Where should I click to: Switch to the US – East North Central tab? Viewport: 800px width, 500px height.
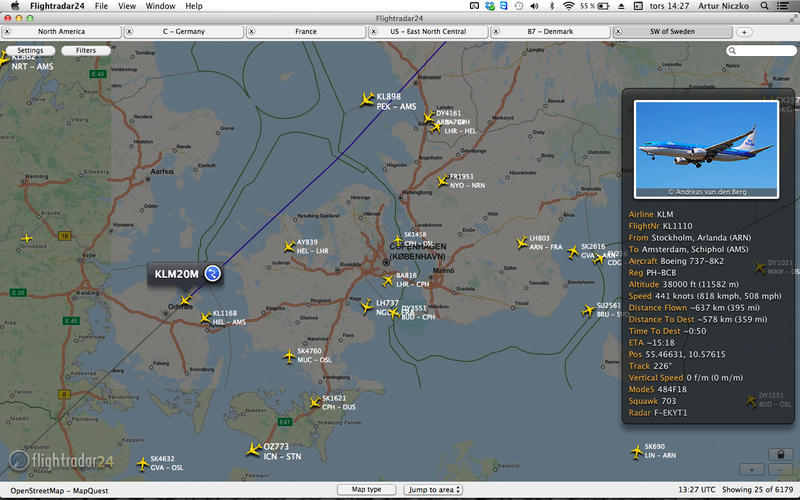(428, 32)
